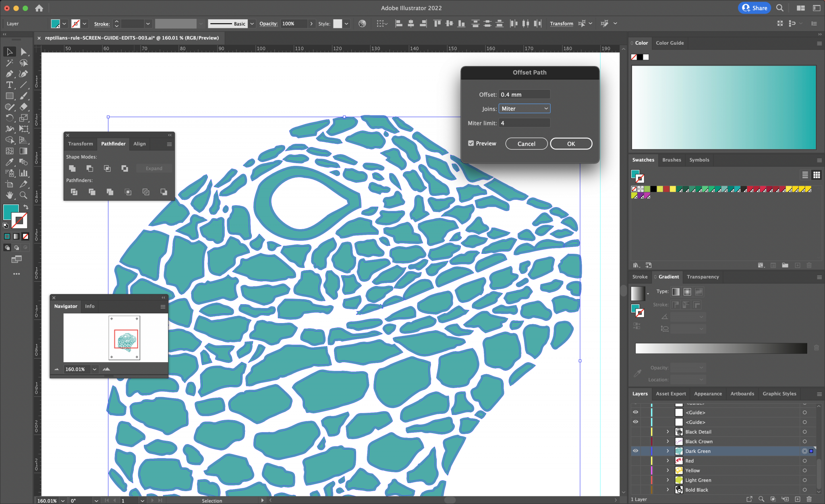Activate the Type tool
This screenshot has height=504, width=825.
[10, 85]
